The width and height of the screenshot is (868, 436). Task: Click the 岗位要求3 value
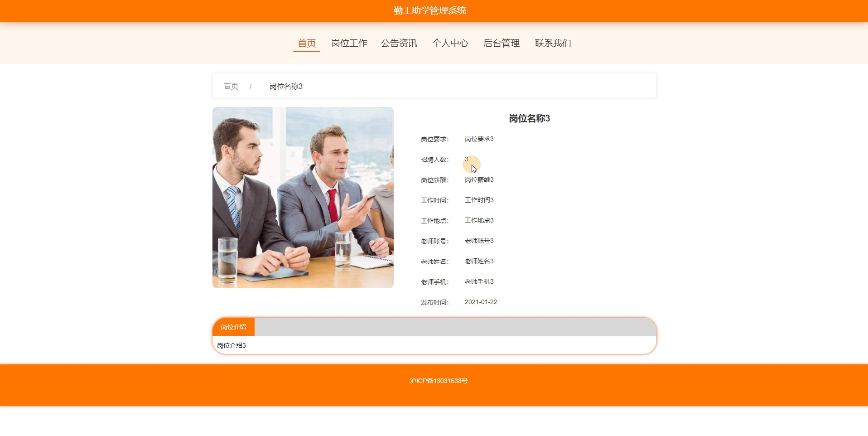479,139
